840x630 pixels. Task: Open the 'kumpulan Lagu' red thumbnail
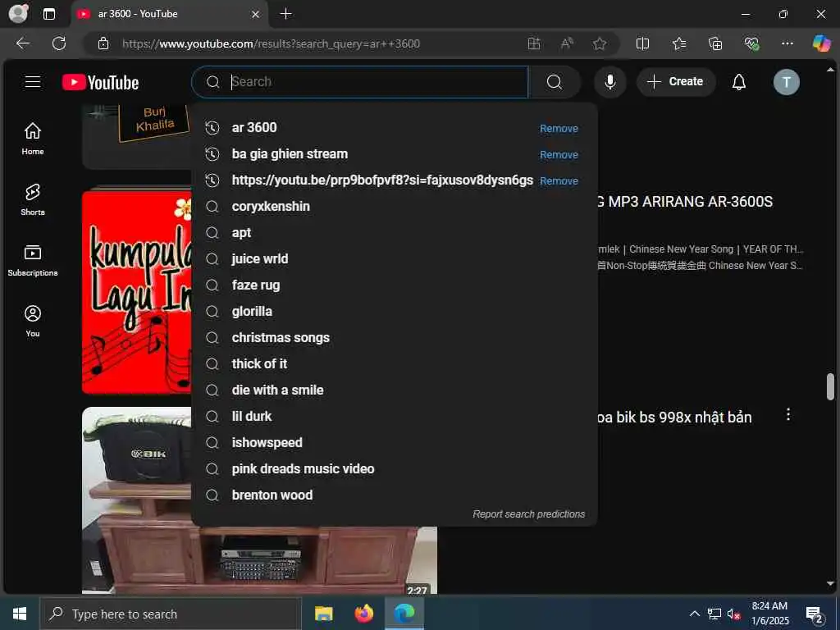[137, 293]
